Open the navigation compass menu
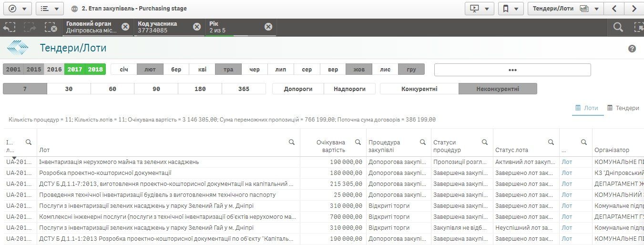This screenshot has width=644, height=245. click(17, 9)
